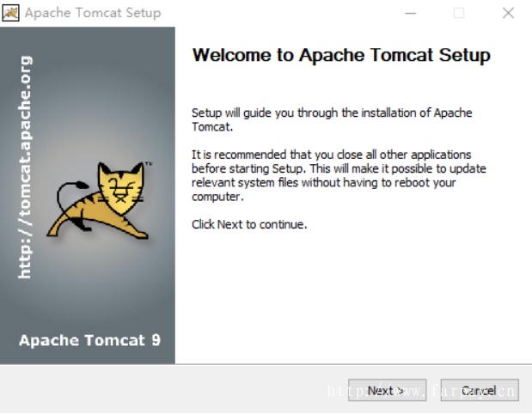Click the word 'Tomcat.' ending the first paragraph
The width and height of the screenshot is (532, 414).
coord(212,126)
